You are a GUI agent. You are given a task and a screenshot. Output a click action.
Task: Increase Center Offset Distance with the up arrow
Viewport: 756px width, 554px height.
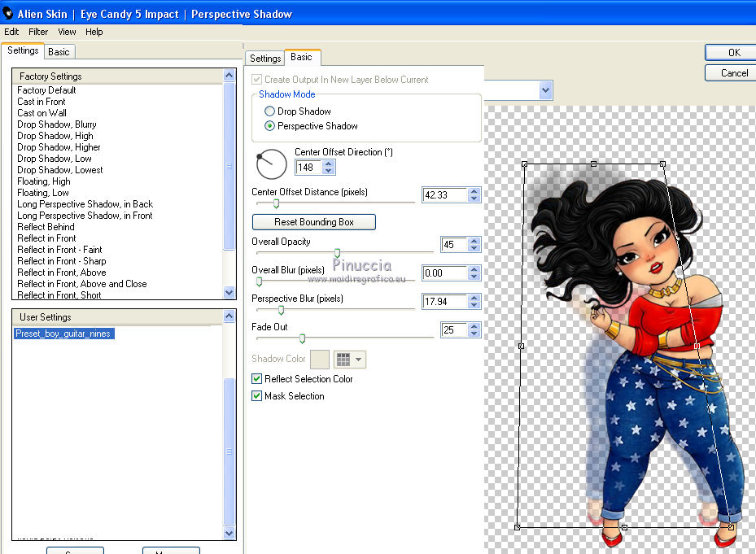[x=474, y=191]
